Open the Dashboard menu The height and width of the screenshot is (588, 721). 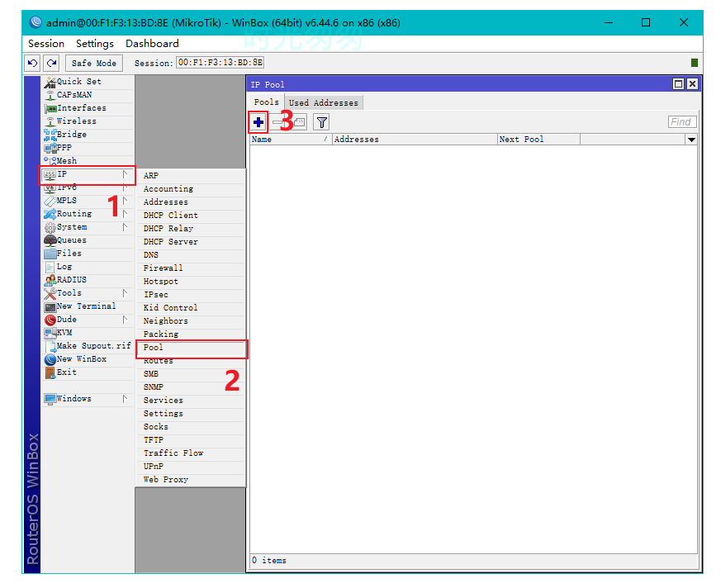[x=152, y=44]
